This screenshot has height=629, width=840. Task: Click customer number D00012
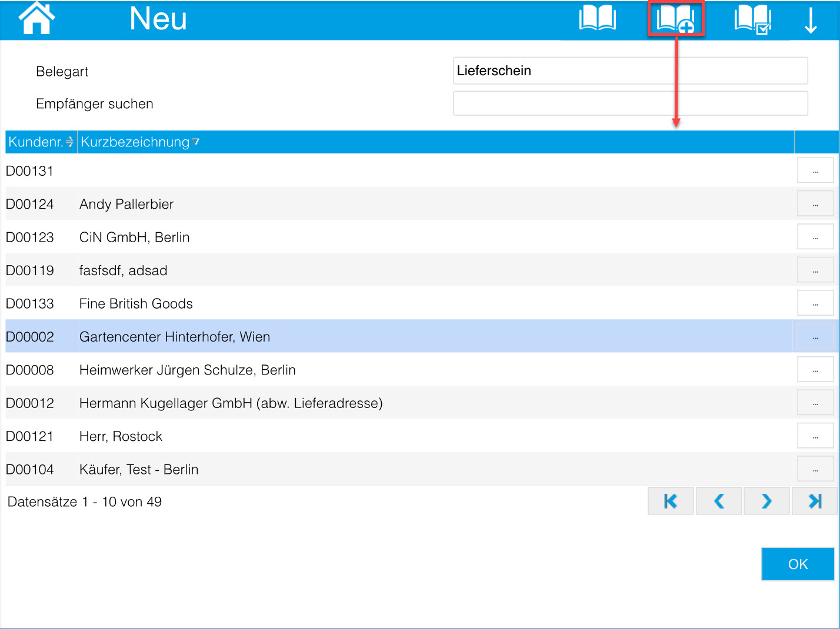pos(29,403)
